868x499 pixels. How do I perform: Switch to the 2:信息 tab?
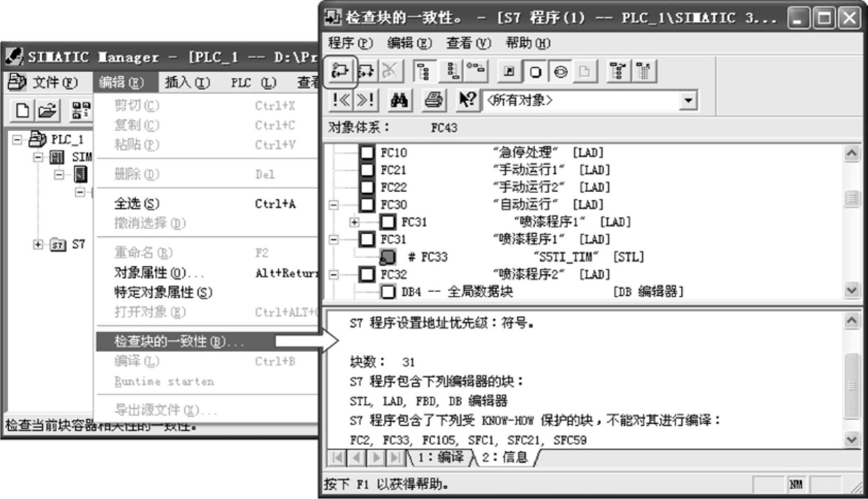point(505,458)
